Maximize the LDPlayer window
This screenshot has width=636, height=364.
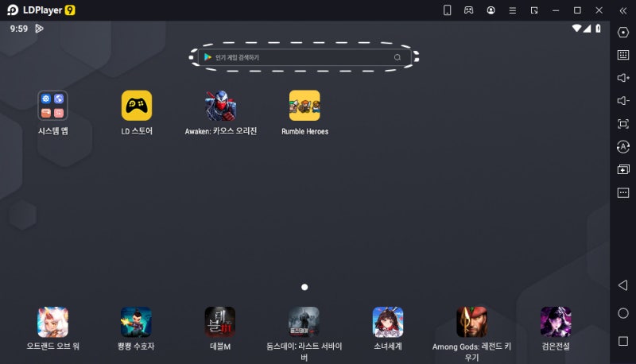pyautogui.click(x=577, y=10)
